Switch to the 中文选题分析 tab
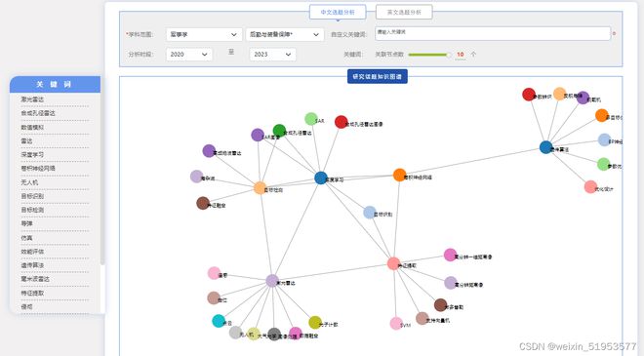644x356 pixels. [x=338, y=13]
